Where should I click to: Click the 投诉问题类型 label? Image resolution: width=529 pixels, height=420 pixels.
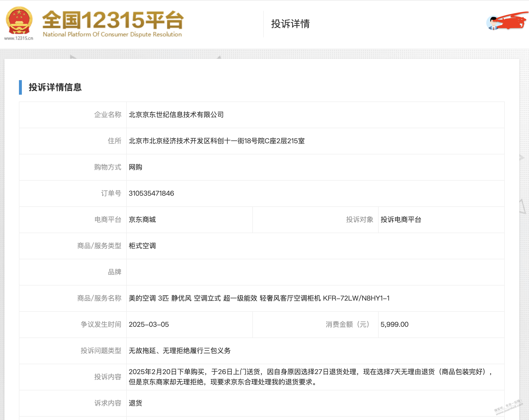(101, 351)
